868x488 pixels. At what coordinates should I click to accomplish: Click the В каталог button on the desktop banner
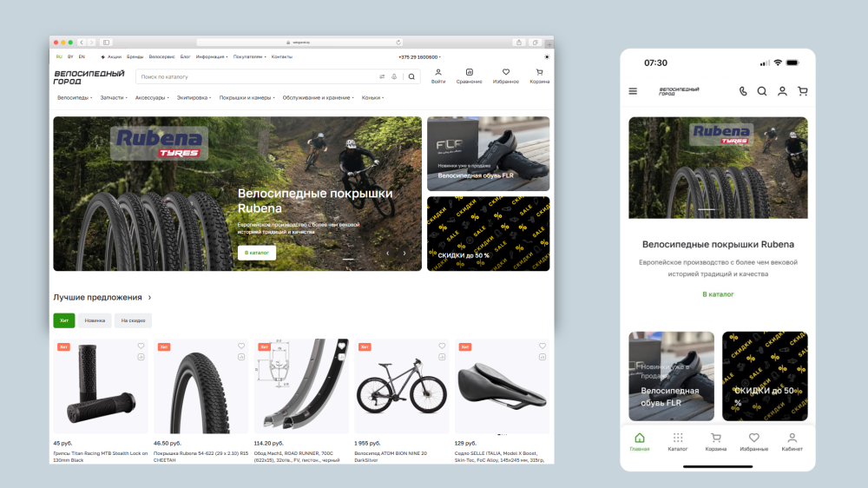(257, 253)
